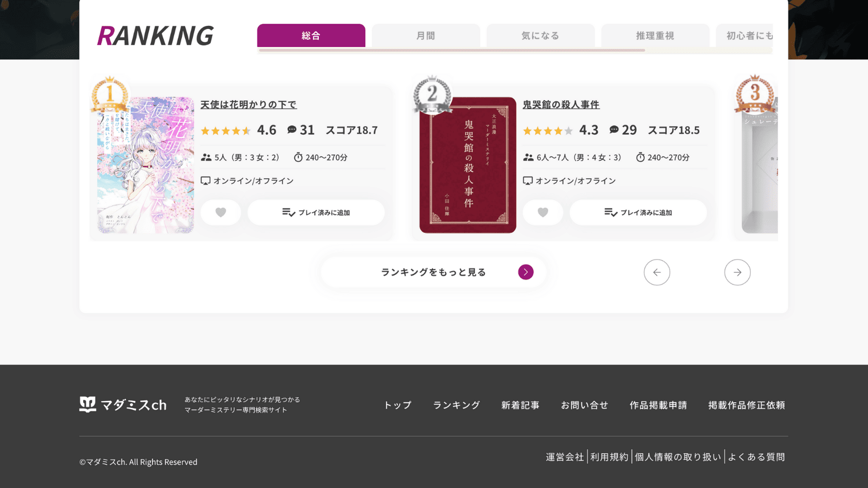Click the number 2 silver rank badge
Screen dimensions: 868x488
(432, 95)
